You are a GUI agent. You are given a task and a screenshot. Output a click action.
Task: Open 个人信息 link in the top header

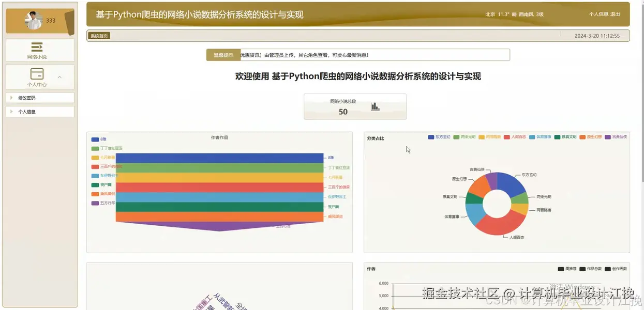598,14
